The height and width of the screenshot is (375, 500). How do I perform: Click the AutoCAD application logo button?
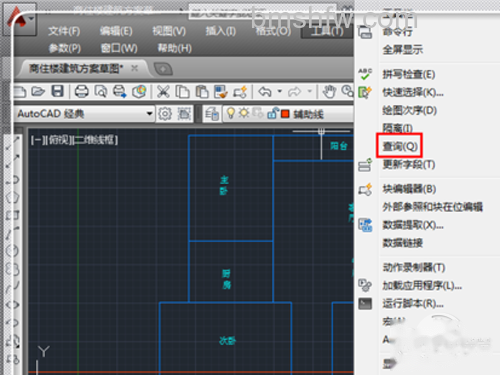(x=16, y=19)
